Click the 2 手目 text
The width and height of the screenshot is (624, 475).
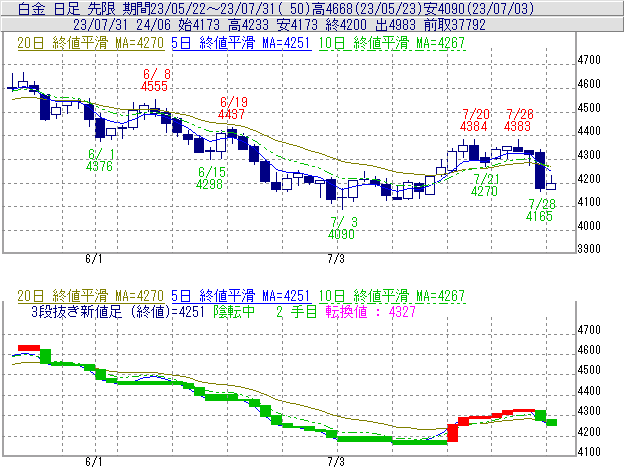296,311
